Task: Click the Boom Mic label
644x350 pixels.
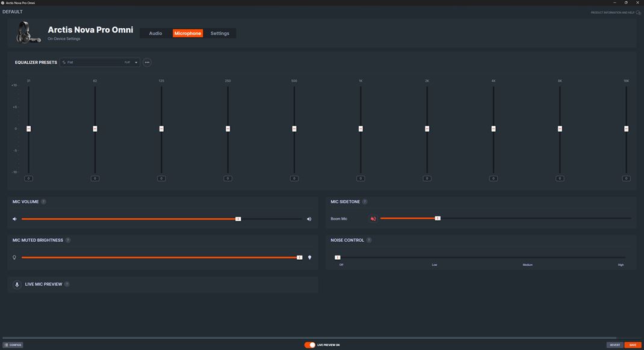Action: tap(339, 219)
